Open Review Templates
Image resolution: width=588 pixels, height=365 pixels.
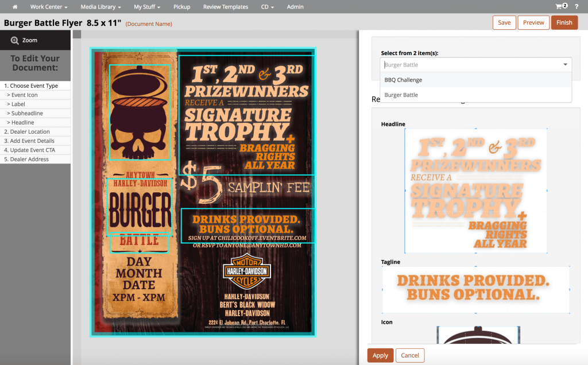point(226,7)
